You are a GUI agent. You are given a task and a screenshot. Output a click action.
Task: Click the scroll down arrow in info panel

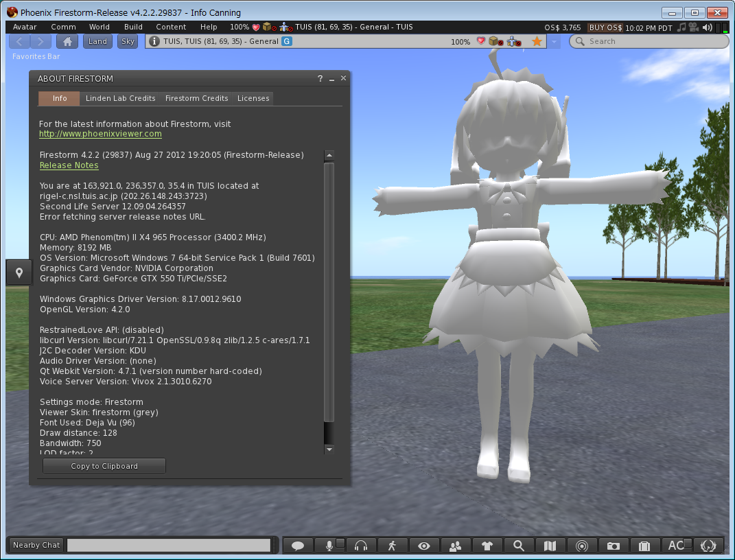(x=329, y=450)
